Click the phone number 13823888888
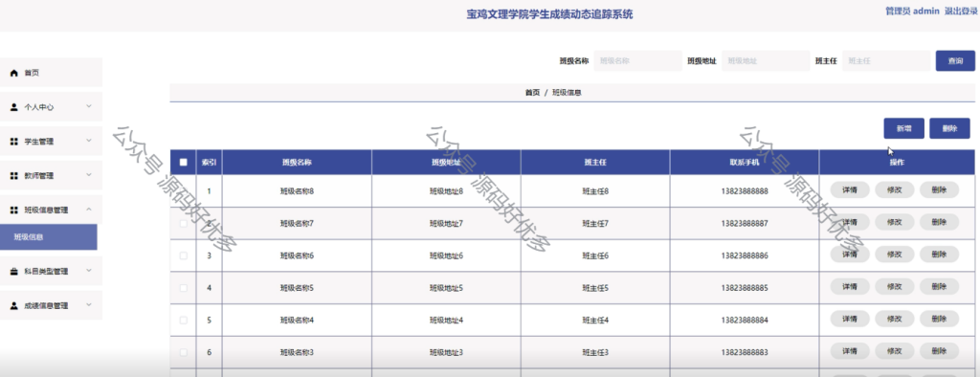Image resolution: width=980 pixels, height=377 pixels. (745, 191)
